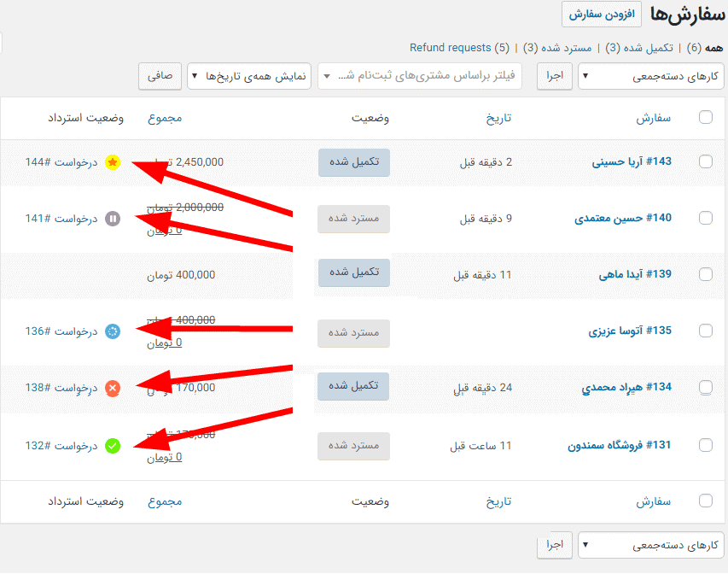This screenshot has width=728, height=574.
Task: Click the Add order button افزودن سفارش
Action: 601,15
